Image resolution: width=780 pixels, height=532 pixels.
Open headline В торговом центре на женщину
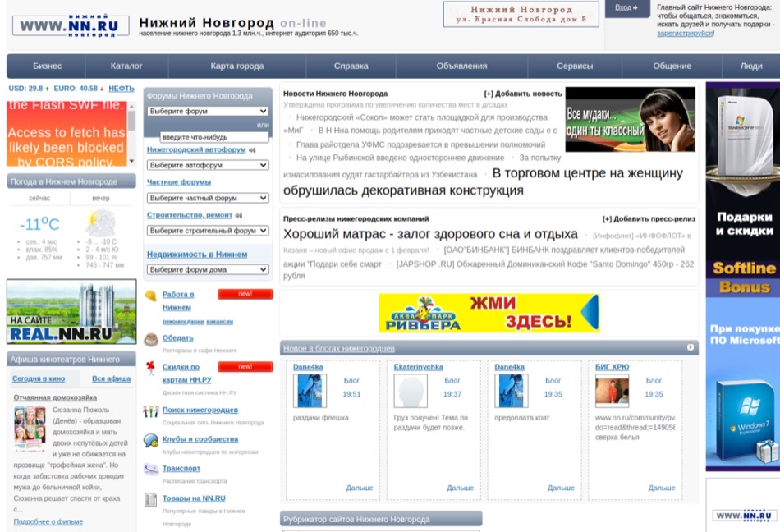pos(483,182)
